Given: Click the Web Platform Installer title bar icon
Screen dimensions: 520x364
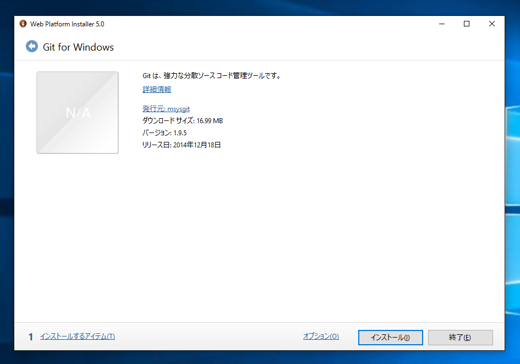Looking at the screenshot, I should pos(23,24).
